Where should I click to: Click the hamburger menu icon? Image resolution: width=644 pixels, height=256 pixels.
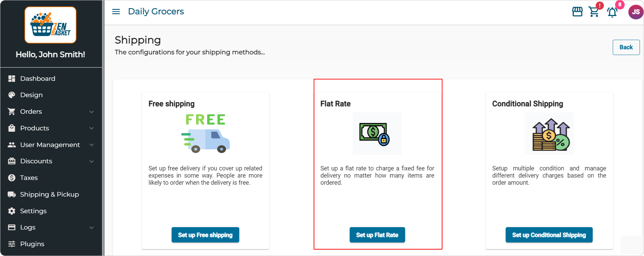(116, 12)
